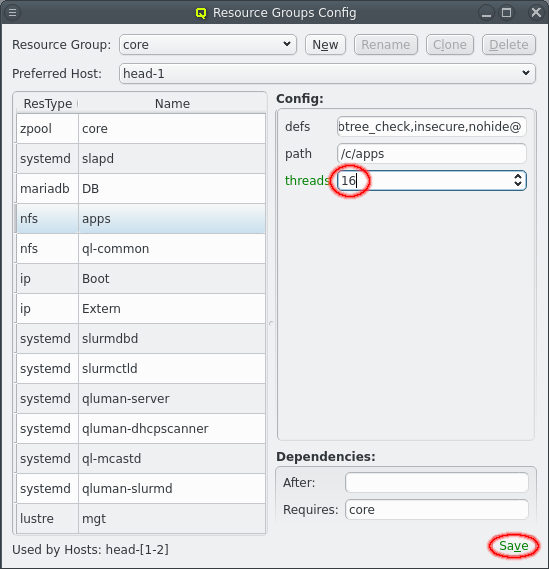This screenshot has height=569, width=549.
Task: Click the Used by Hosts head-[1-2] text
Action: 90,549
